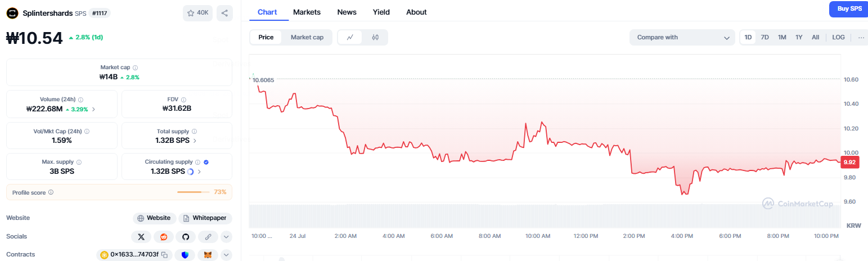This screenshot has height=261, width=868.
Task: Open the Yield tab
Action: point(381,12)
